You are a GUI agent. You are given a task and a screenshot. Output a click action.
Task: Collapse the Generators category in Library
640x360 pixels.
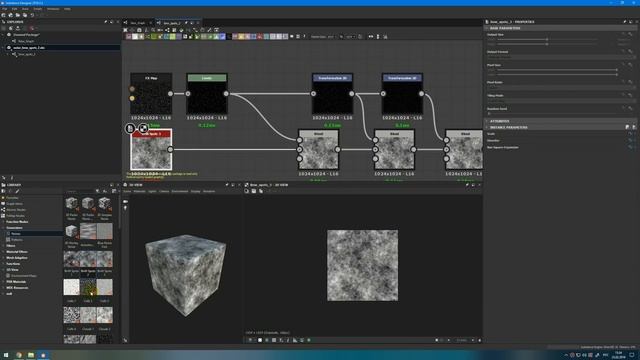point(3,228)
